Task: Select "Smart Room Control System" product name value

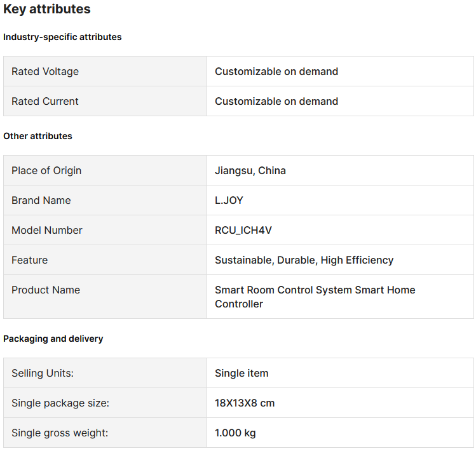Action: 315,297
